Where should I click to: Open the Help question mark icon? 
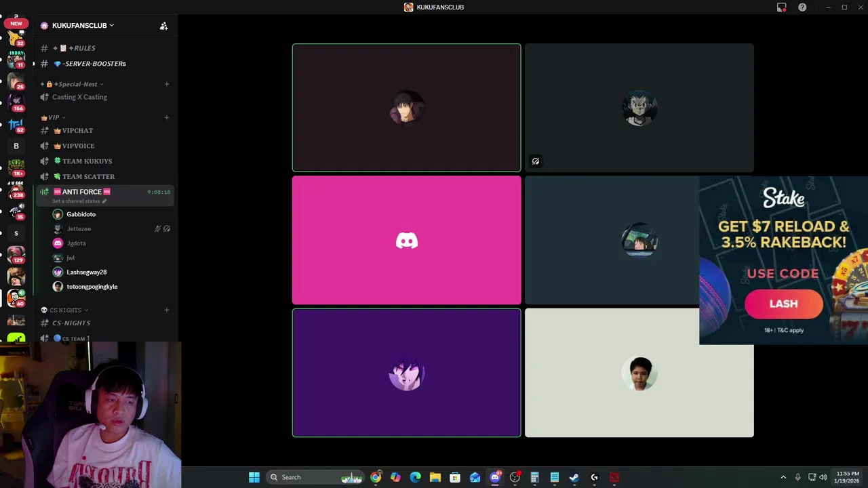click(802, 7)
